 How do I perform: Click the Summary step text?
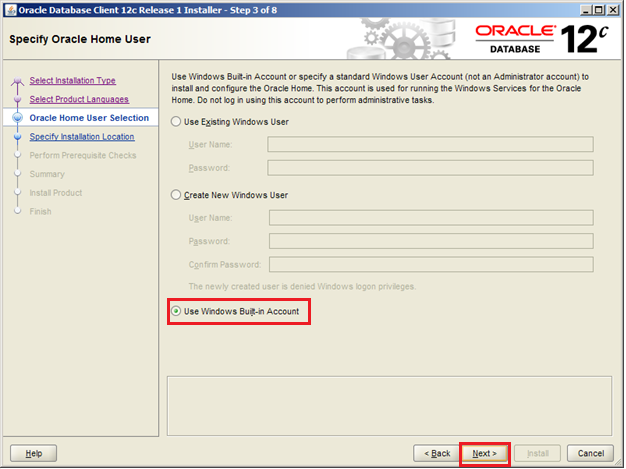tap(47, 174)
